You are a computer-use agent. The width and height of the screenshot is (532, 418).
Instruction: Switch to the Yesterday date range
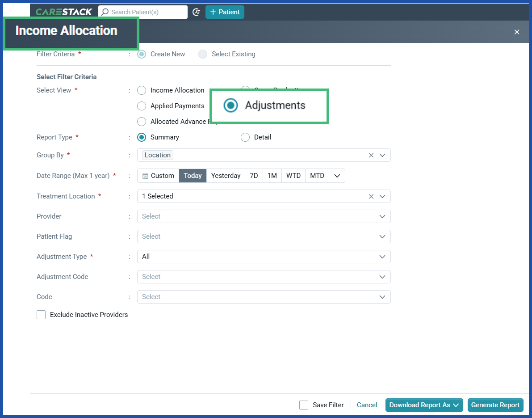pos(226,175)
